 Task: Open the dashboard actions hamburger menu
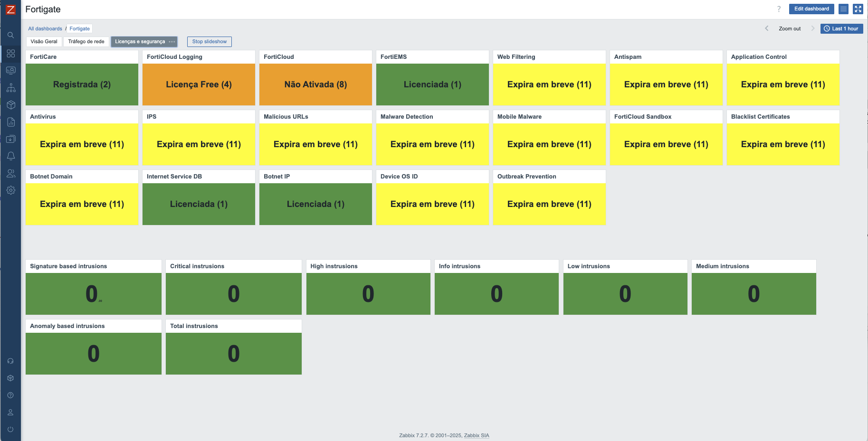point(843,9)
